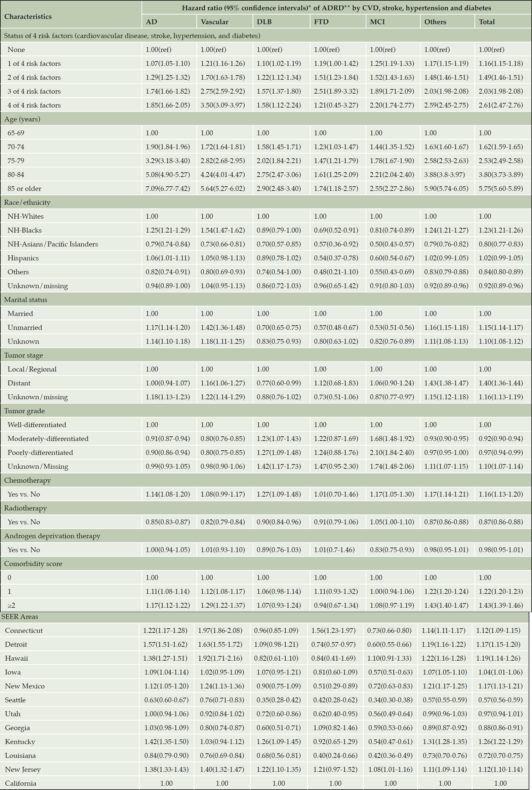532x790 pixels.
Task: Select the 'Louisiana' row label
Action: 20,756
